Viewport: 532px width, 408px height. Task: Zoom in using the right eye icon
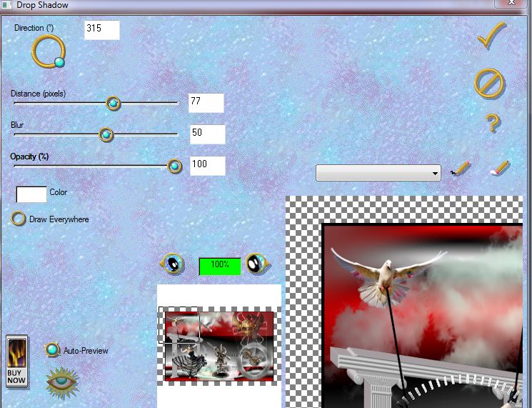tap(258, 264)
